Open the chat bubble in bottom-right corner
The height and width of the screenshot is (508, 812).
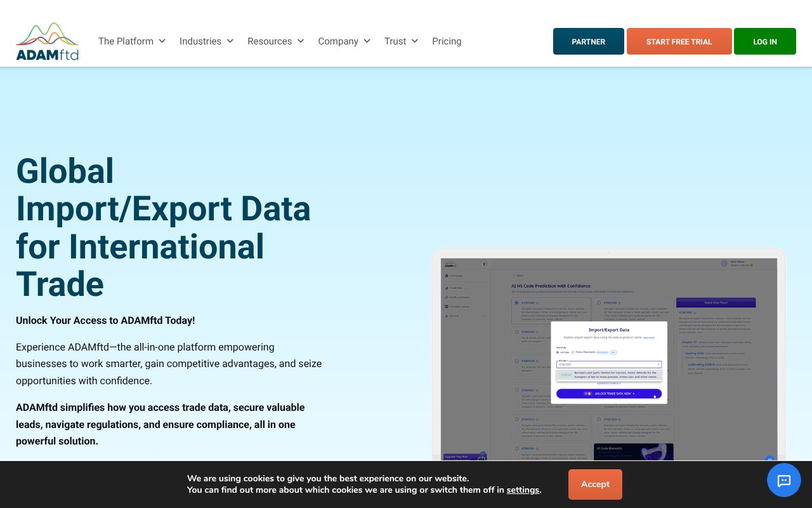[784, 480]
